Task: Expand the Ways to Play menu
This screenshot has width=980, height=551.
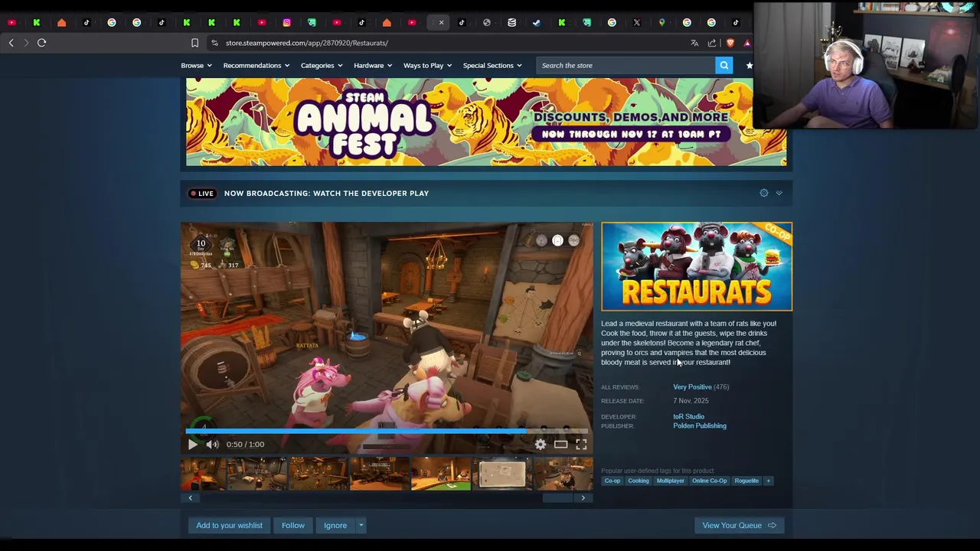Action: pyautogui.click(x=428, y=65)
